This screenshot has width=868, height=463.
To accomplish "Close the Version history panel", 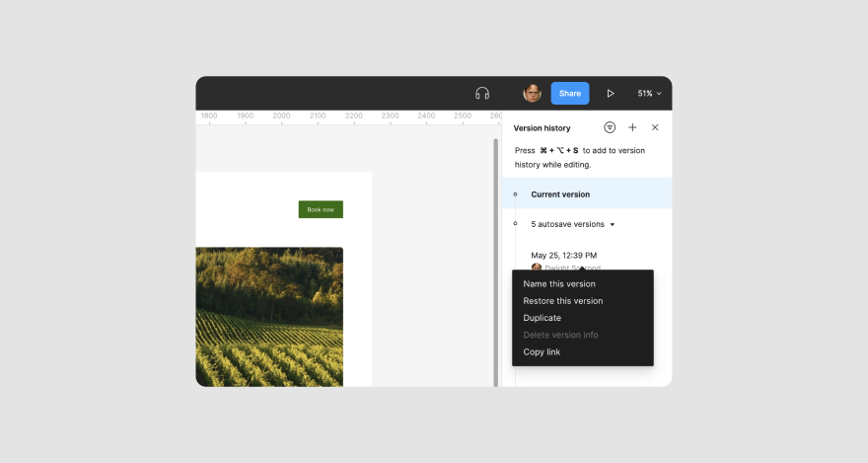I will point(655,127).
